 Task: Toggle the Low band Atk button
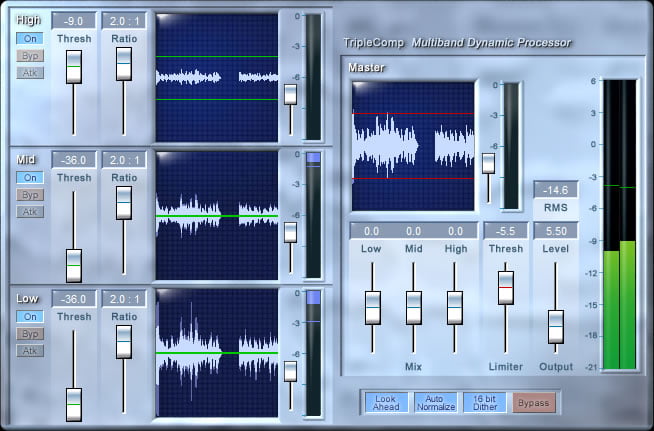point(30,350)
